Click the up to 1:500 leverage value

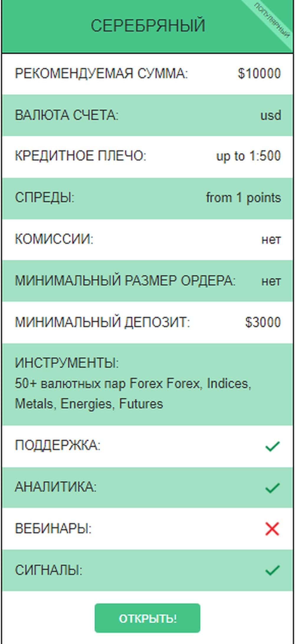click(x=248, y=156)
